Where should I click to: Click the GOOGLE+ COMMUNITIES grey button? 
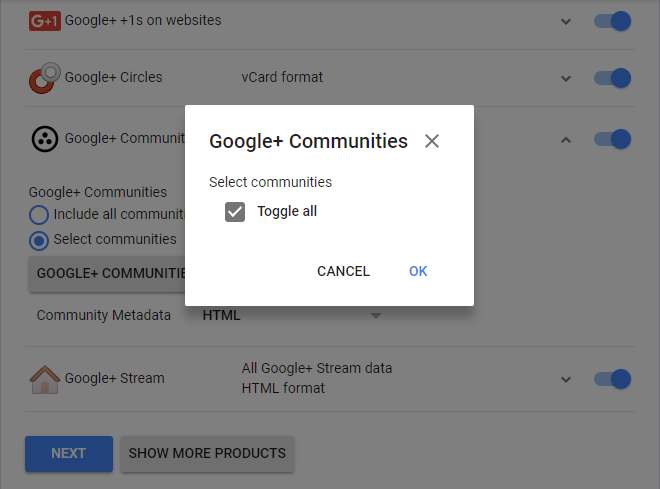point(107,274)
